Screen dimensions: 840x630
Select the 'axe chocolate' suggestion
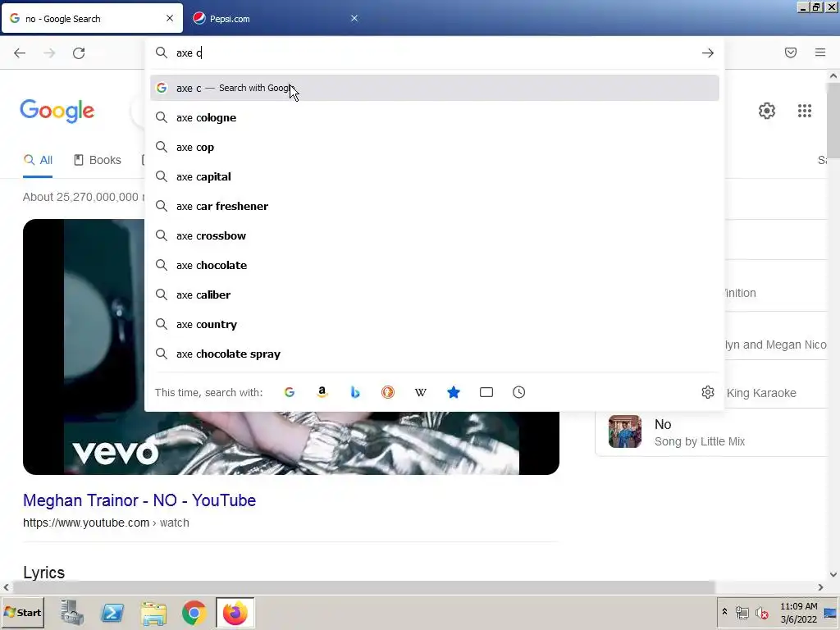[x=435, y=265]
